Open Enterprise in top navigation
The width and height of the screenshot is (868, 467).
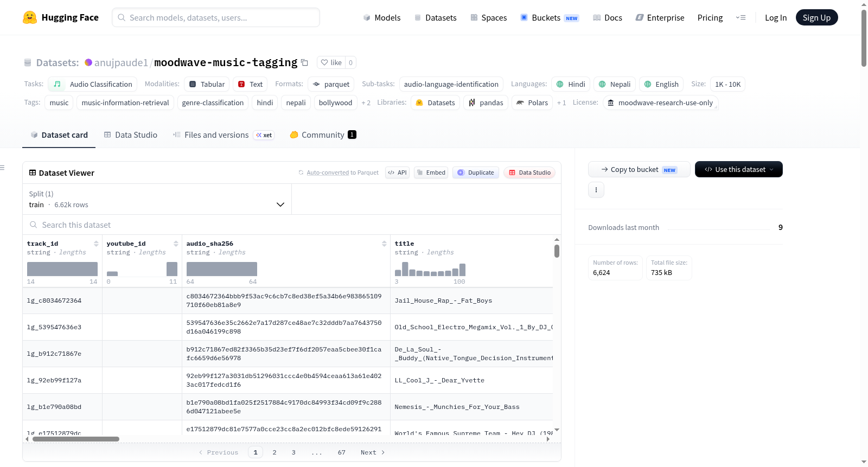pyautogui.click(x=660, y=17)
